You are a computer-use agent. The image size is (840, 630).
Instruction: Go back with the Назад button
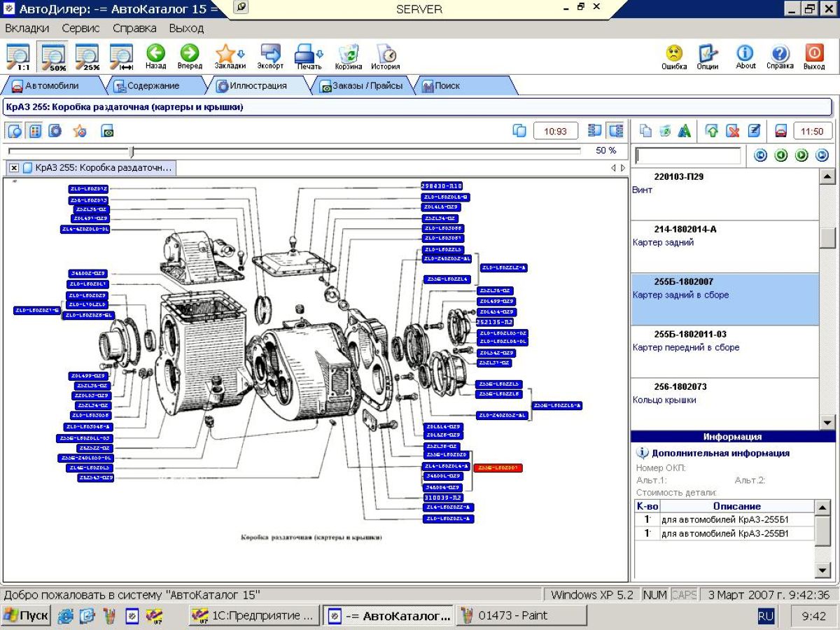(x=155, y=57)
